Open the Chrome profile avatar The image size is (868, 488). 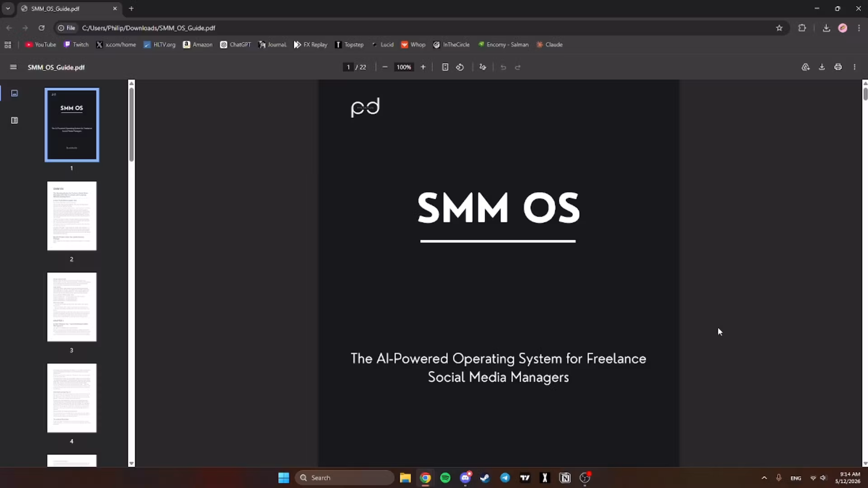pyautogui.click(x=842, y=28)
